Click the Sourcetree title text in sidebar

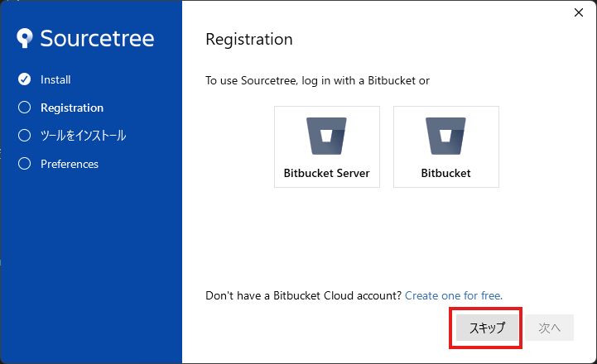97,39
